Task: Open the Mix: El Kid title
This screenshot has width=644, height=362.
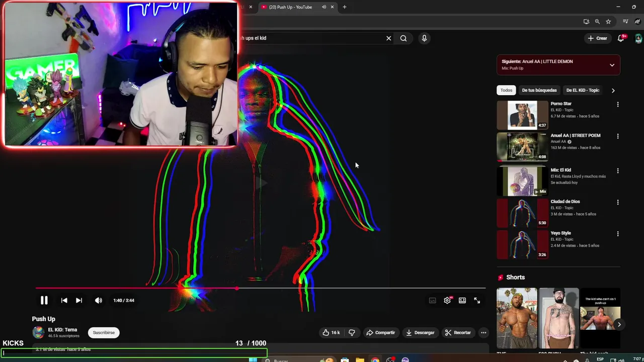Action: (x=560, y=170)
